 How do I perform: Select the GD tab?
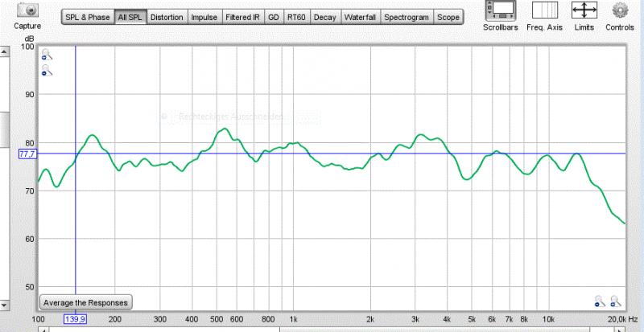click(273, 17)
